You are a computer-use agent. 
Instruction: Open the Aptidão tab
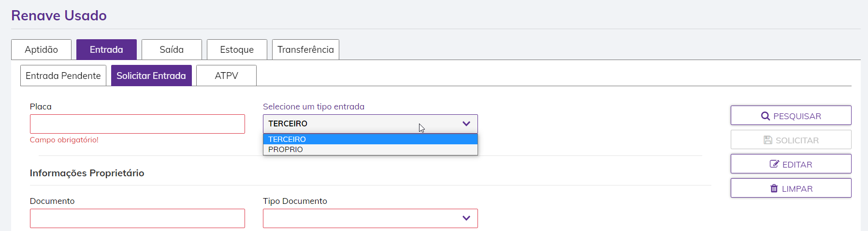(42, 50)
